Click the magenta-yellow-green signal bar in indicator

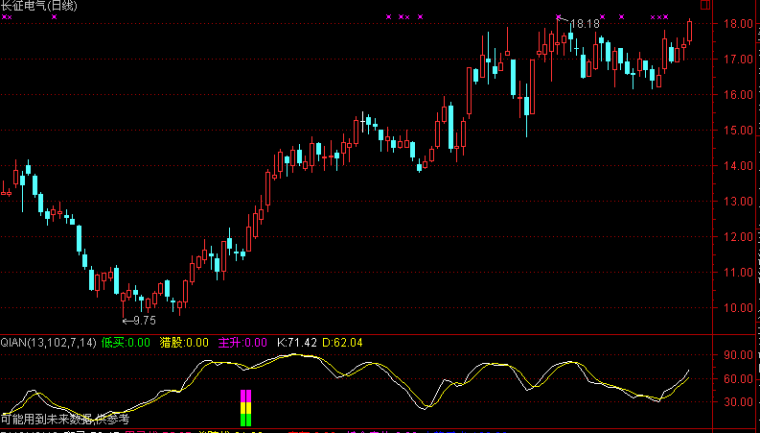click(246, 408)
